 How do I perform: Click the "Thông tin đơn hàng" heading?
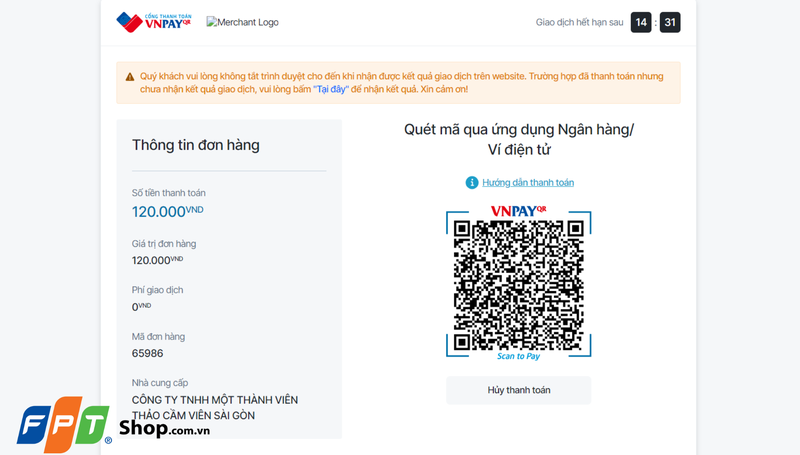(196, 145)
